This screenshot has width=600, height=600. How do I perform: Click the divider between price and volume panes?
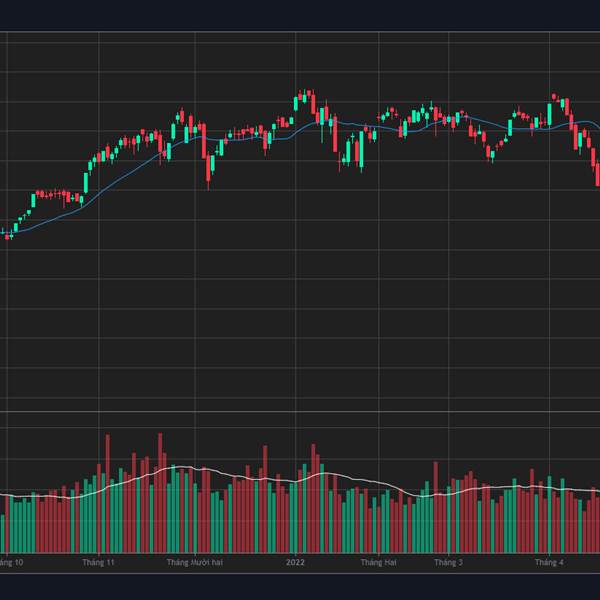pos(300,411)
